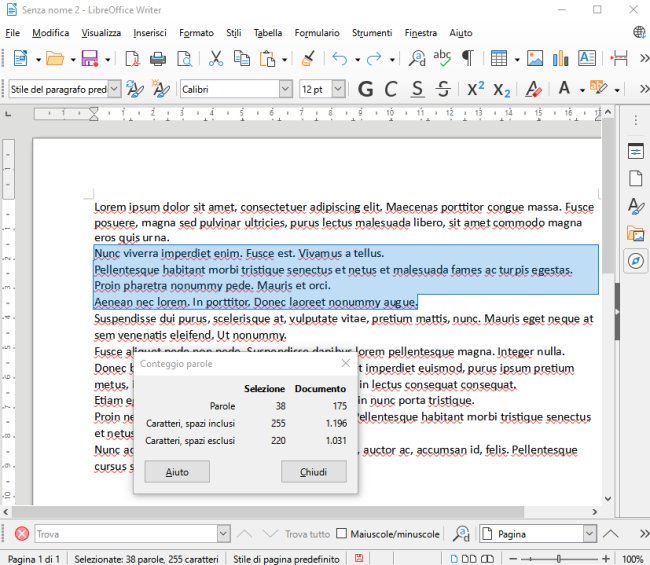650x565 pixels.
Task: Click the Cut scissors icon
Action: point(215,59)
